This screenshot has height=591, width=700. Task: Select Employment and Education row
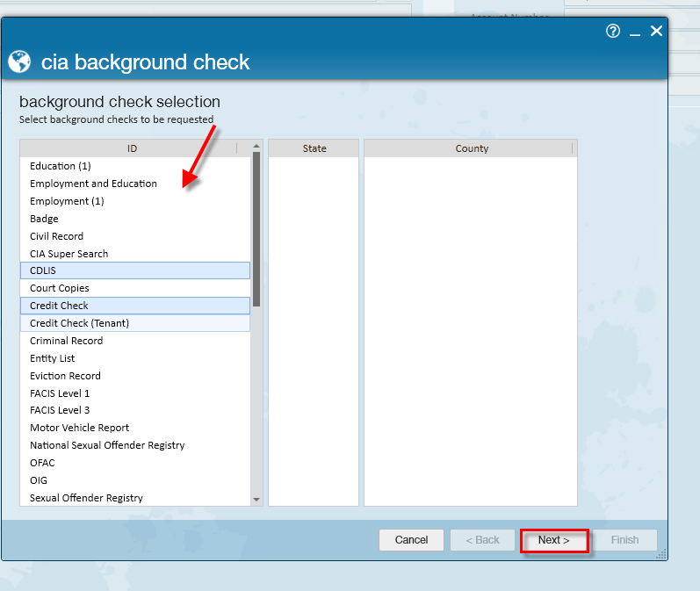click(135, 184)
